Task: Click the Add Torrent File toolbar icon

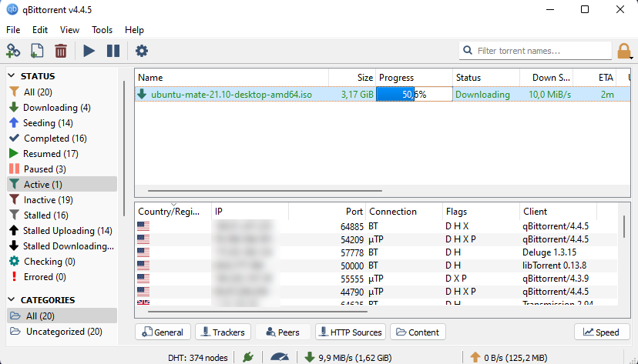Action: 37,52
